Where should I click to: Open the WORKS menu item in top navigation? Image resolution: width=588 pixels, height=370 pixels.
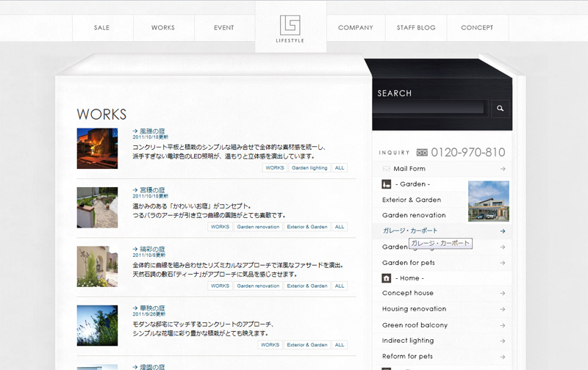click(163, 28)
